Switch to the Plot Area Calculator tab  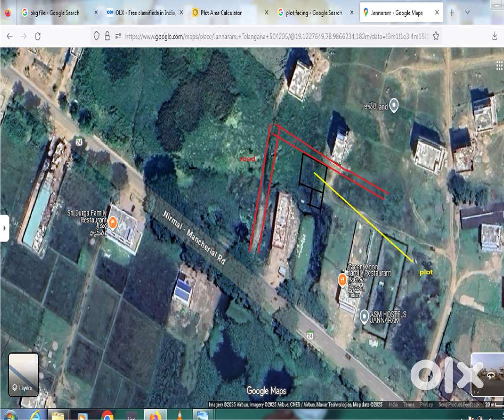[221, 12]
